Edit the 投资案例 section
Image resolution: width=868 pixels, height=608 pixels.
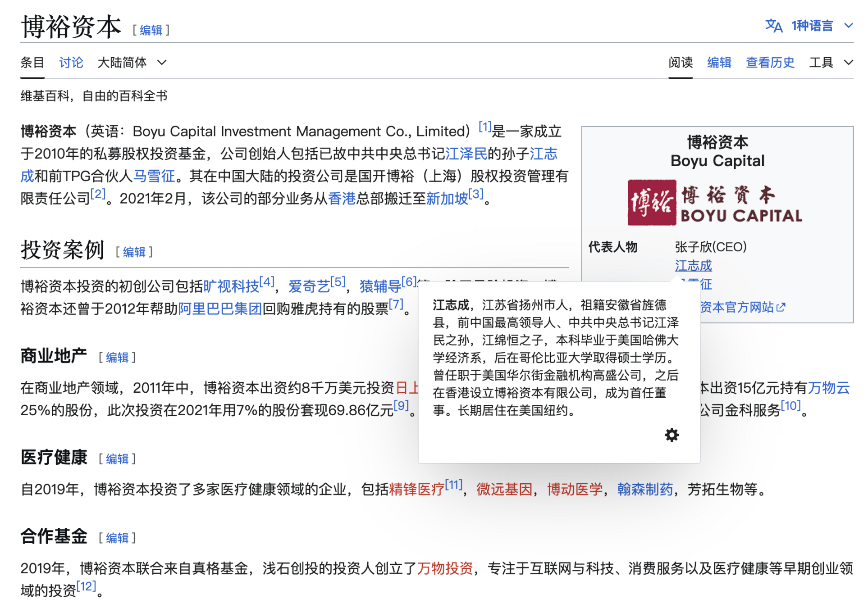(x=134, y=252)
